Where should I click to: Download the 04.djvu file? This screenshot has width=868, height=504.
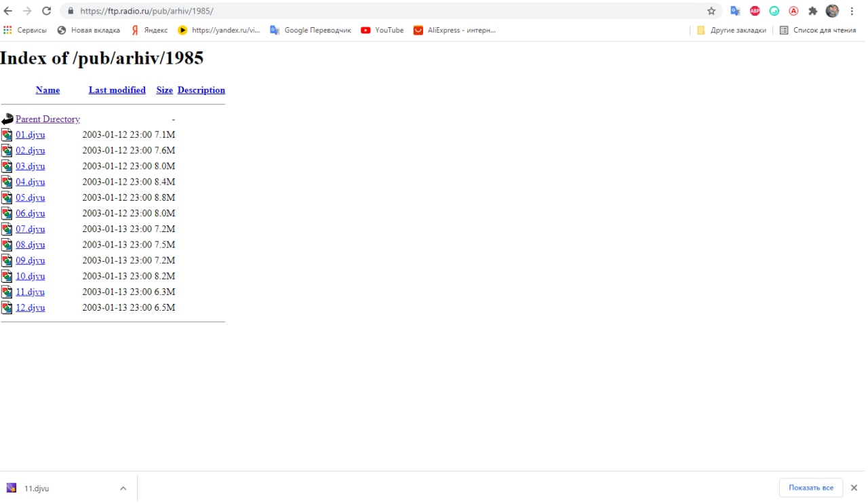[31, 182]
